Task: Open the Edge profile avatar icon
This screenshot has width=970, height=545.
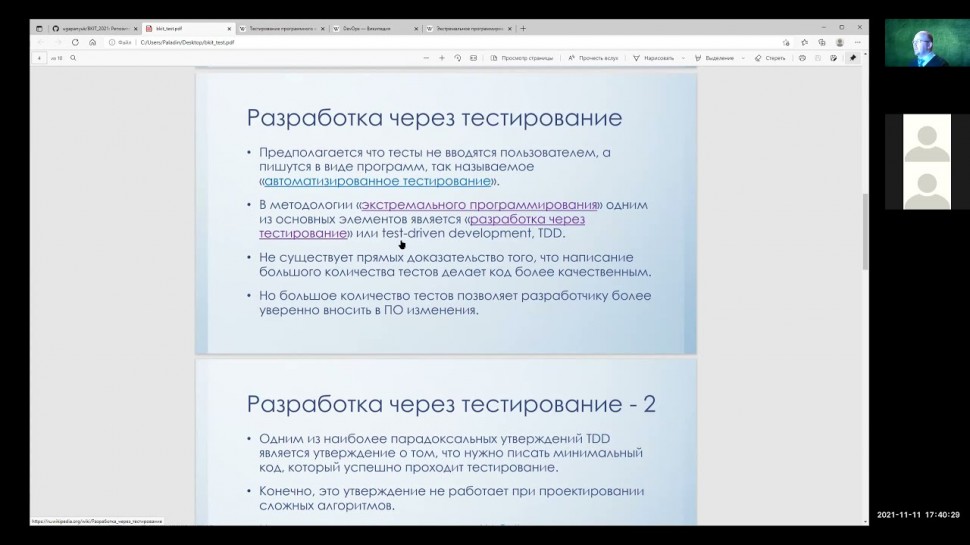Action: (839, 43)
